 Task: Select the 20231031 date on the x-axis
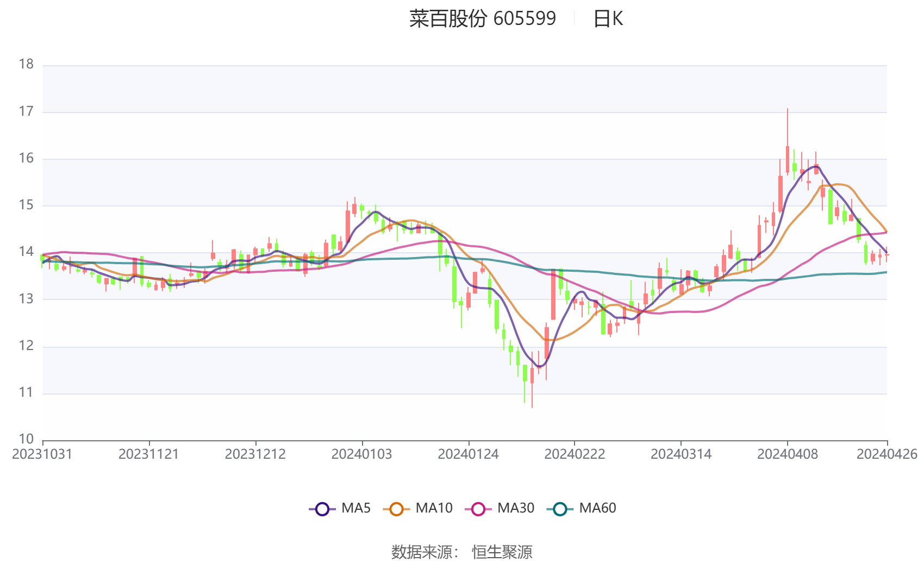(x=42, y=454)
